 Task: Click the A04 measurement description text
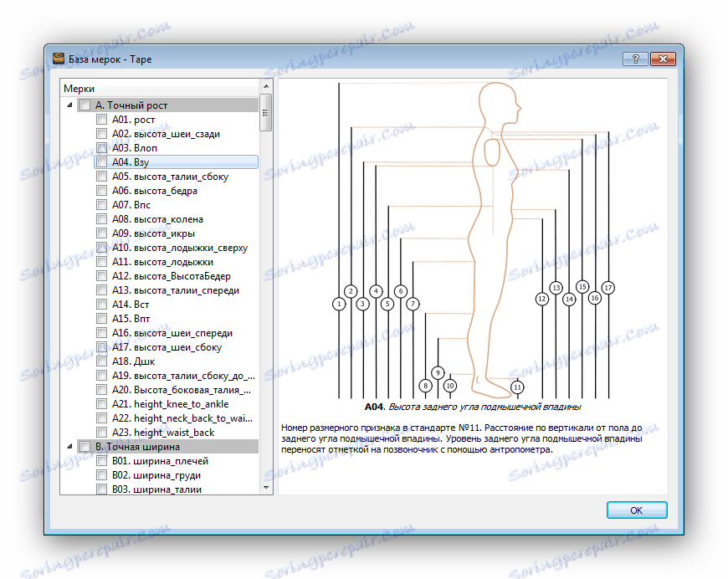[x=462, y=438]
